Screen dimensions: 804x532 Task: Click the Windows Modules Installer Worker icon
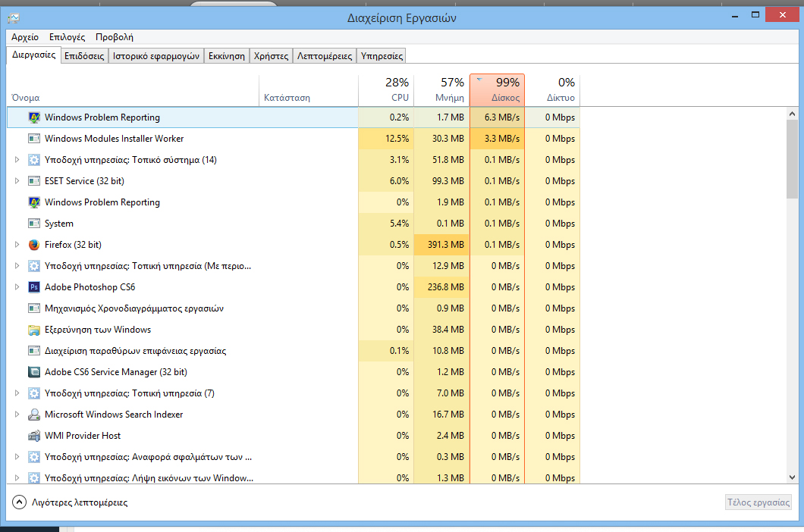[34, 139]
